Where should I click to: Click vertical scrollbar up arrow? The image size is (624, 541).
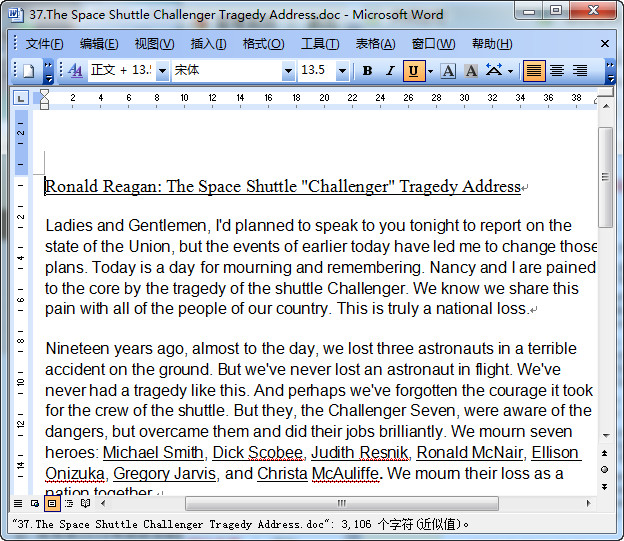pyautogui.click(x=606, y=106)
